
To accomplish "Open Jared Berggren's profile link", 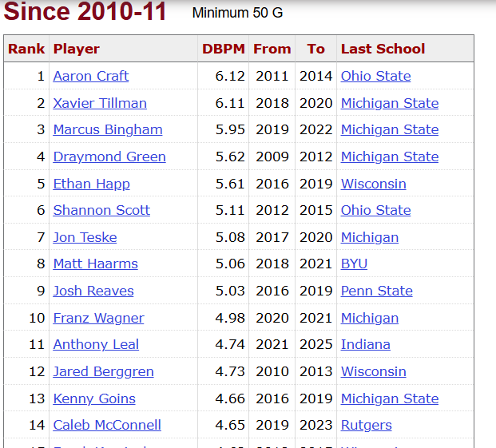I will pos(104,372).
